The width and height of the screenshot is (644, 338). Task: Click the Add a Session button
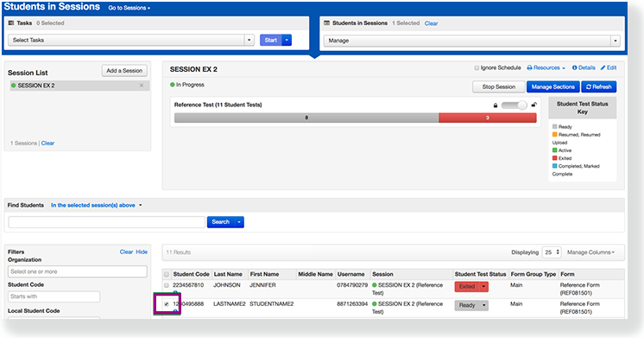click(x=124, y=71)
